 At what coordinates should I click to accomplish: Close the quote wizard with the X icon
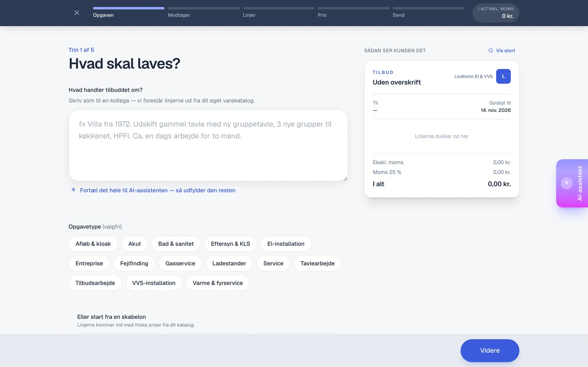pos(76,13)
